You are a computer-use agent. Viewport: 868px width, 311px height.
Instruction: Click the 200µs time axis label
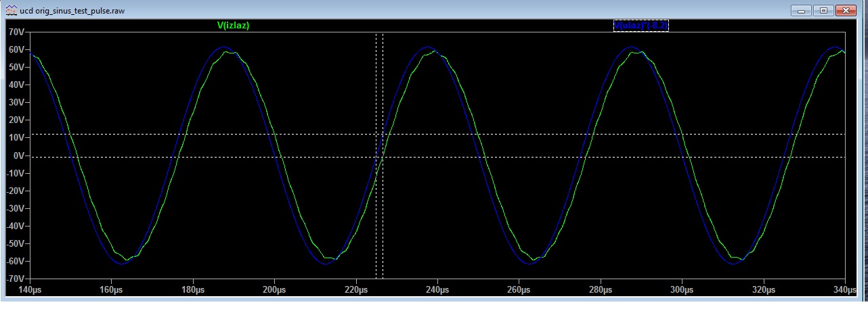[274, 289]
